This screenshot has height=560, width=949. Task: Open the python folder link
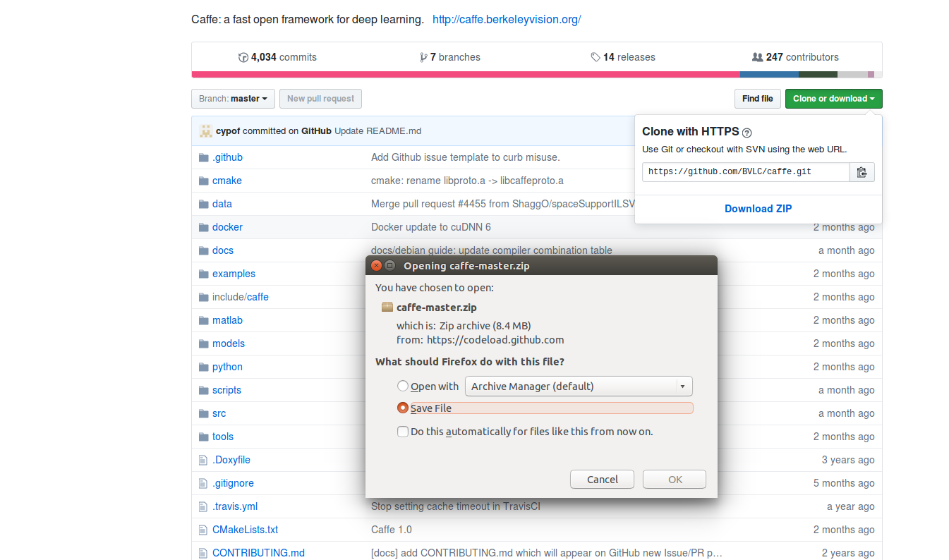tap(227, 367)
